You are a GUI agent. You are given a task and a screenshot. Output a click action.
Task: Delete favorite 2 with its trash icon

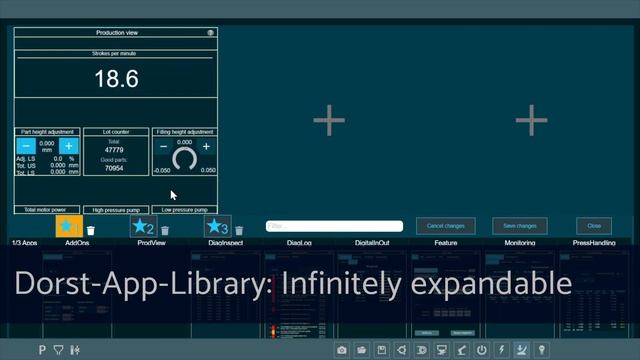coord(165,231)
